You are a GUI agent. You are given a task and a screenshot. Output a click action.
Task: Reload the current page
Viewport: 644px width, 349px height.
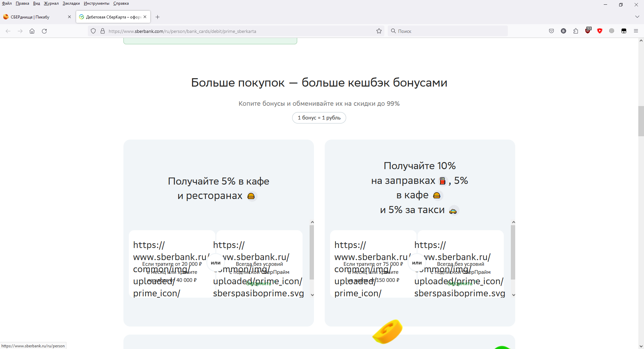click(x=44, y=31)
